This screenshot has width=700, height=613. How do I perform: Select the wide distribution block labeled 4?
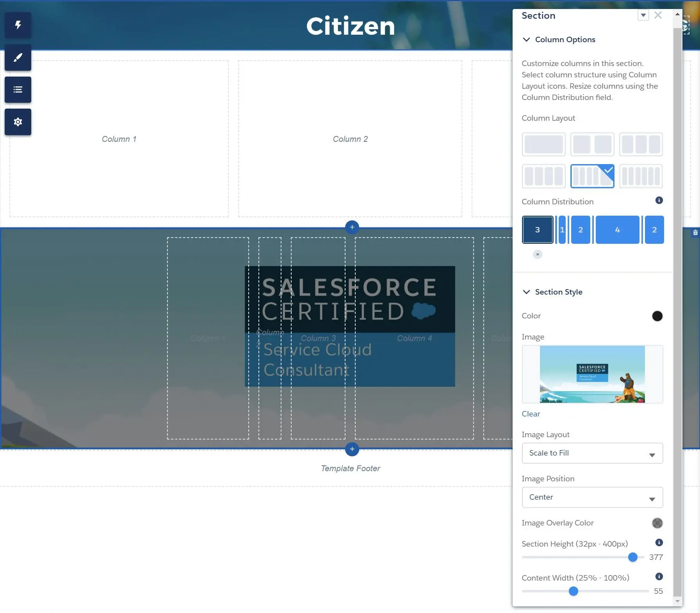pos(618,230)
